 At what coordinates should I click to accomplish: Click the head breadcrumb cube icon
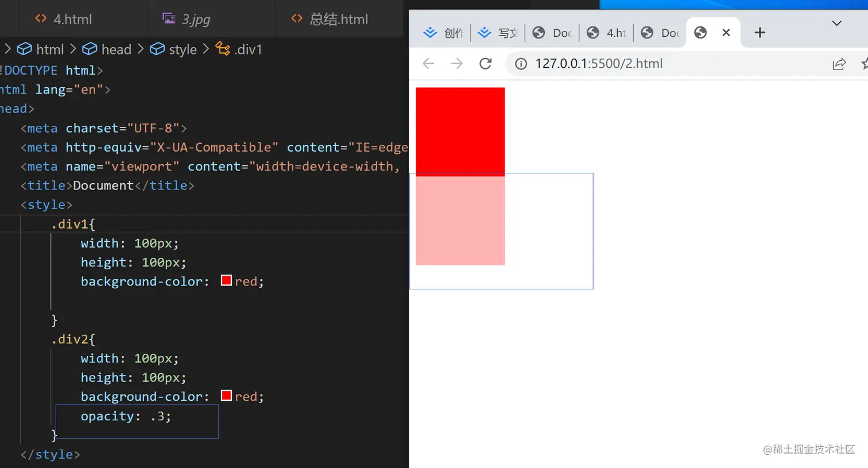click(90, 49)
